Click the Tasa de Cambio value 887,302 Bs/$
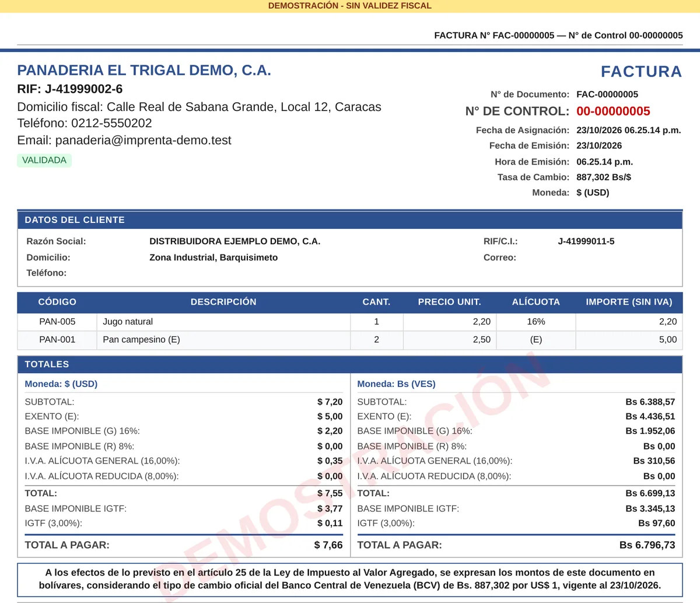The width and height of the screenshot is (700, 603). pyautogui.click(x=604, y=177)
